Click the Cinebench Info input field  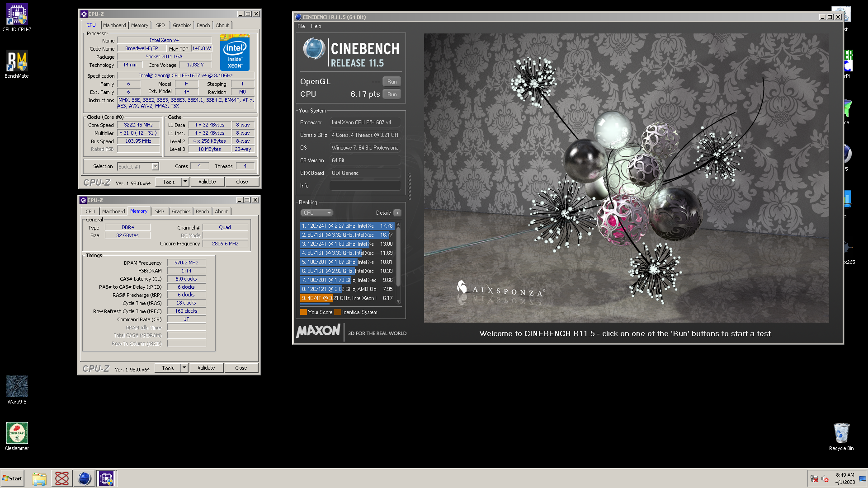(365, 186)
